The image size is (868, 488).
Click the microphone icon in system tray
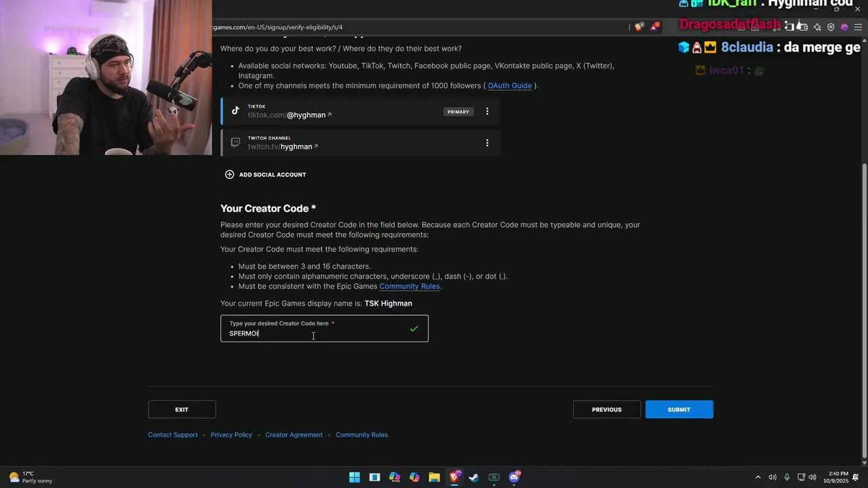point(787,477)
